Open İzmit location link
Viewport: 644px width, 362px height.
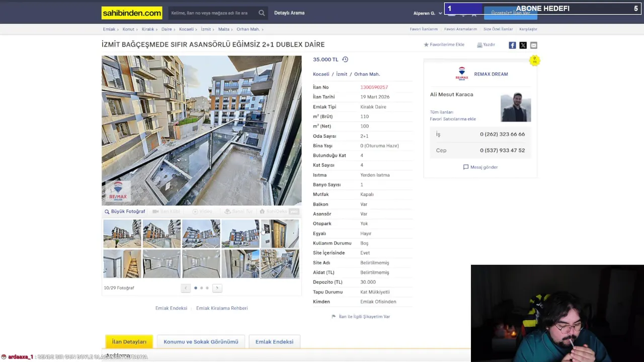pos(342,74)
